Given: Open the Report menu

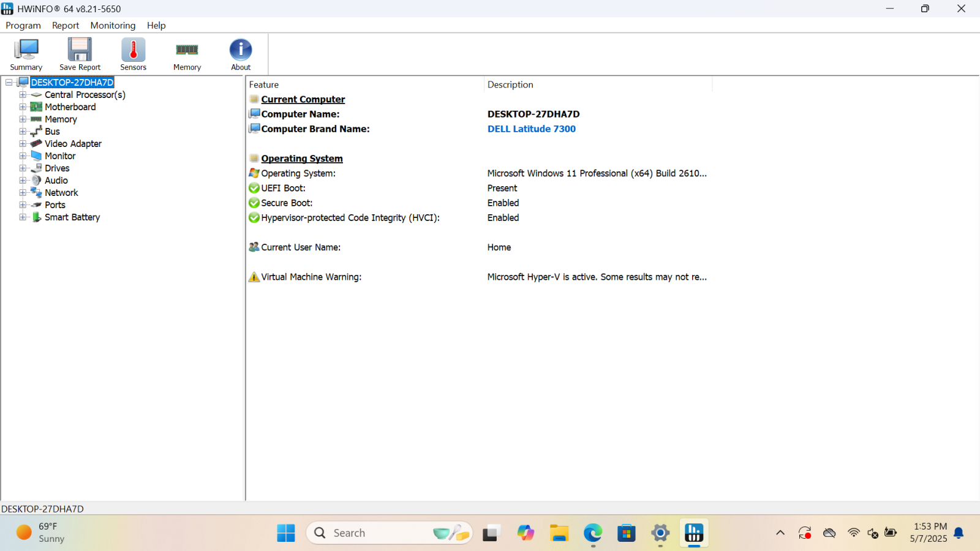Looking at the screenshot, I should 66,25.
